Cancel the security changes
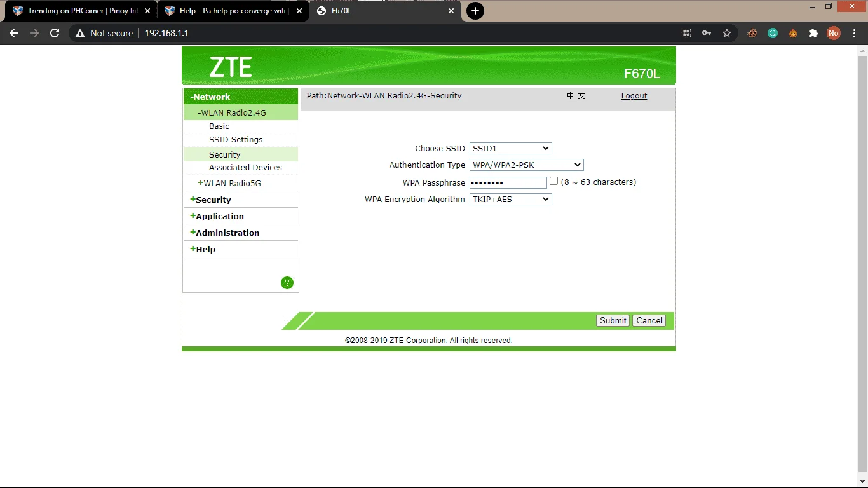 tap(649, 320)
